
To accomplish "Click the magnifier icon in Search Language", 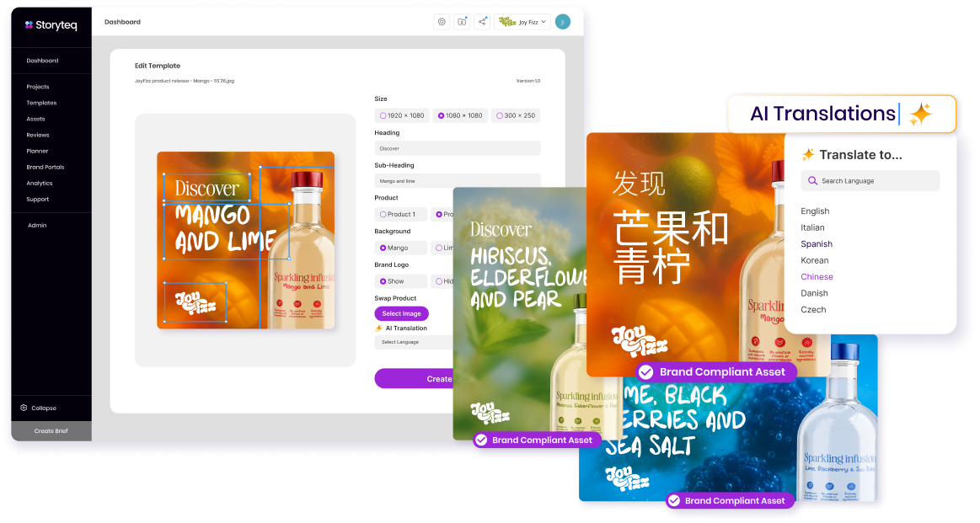I will point(812,181).
